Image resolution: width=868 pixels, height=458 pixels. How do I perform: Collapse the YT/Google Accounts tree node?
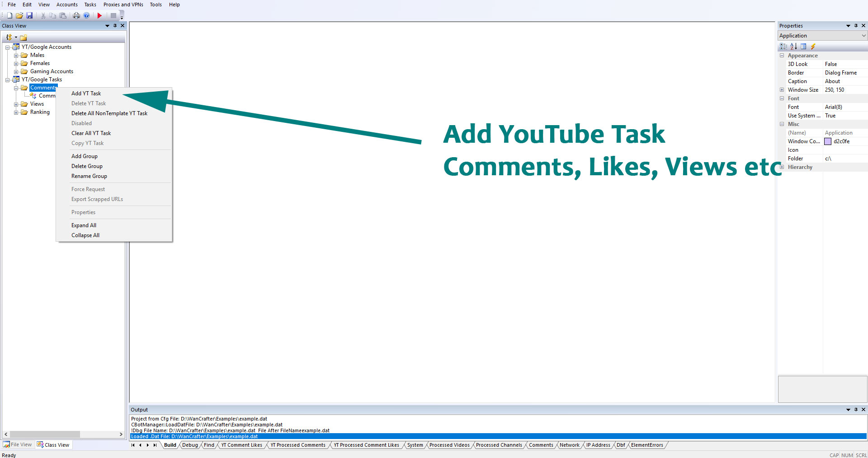click(8, 47)
